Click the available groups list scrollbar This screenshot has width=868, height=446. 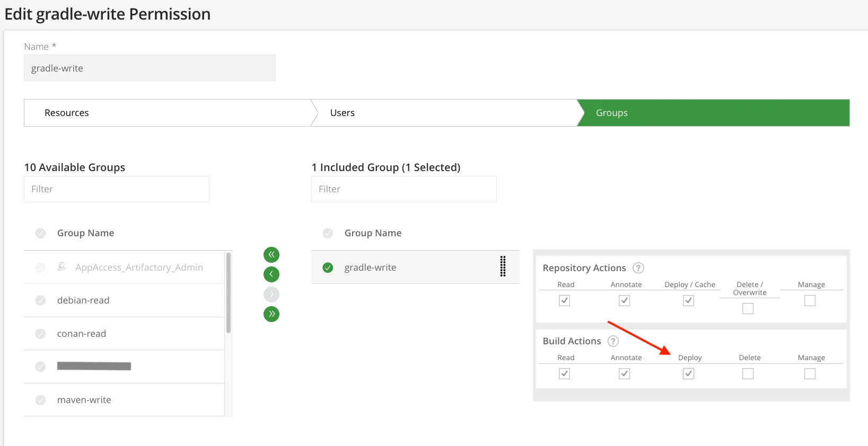(229, 292)
